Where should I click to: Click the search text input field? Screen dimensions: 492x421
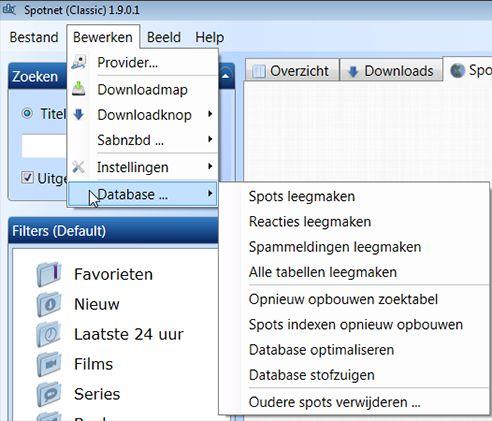tap(44, 146)
